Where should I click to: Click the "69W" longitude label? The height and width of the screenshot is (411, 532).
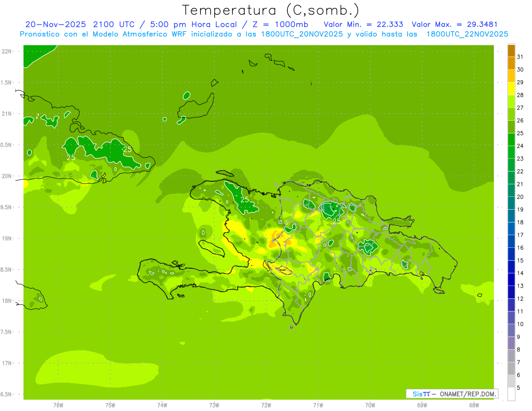[x=422, y=405]
